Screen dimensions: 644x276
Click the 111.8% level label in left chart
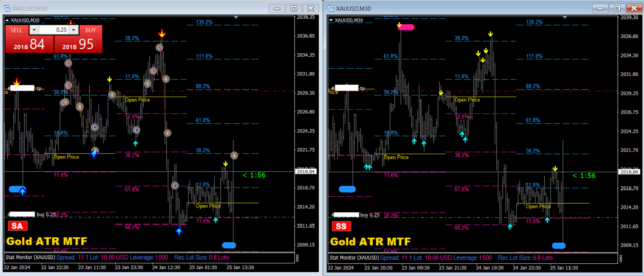point(204,56)
